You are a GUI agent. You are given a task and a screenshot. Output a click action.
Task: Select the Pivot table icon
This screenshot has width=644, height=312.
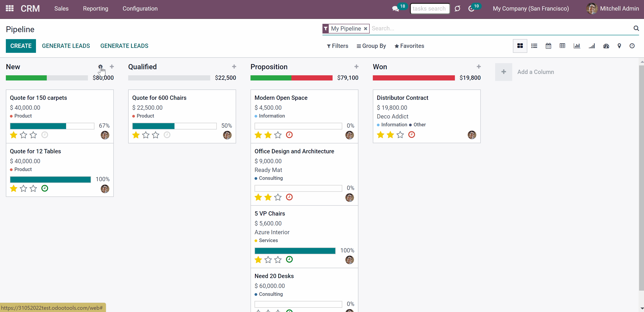(x=562, y=46)
